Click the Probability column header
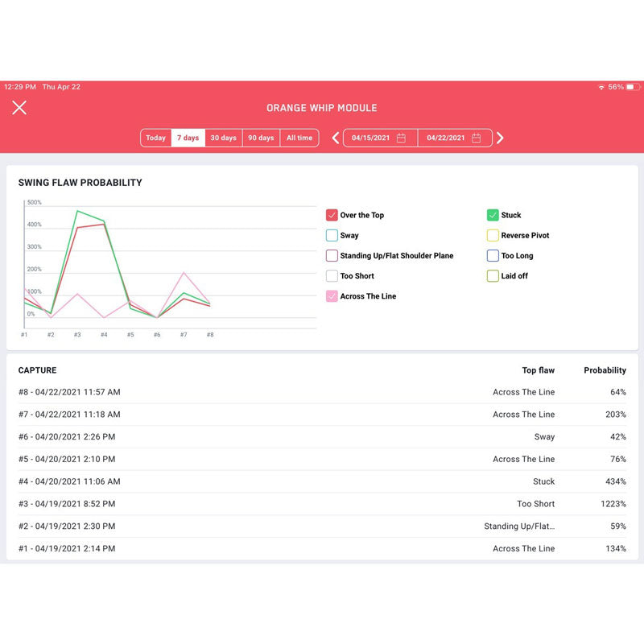644x644 pixels. [x=605, y=370]
